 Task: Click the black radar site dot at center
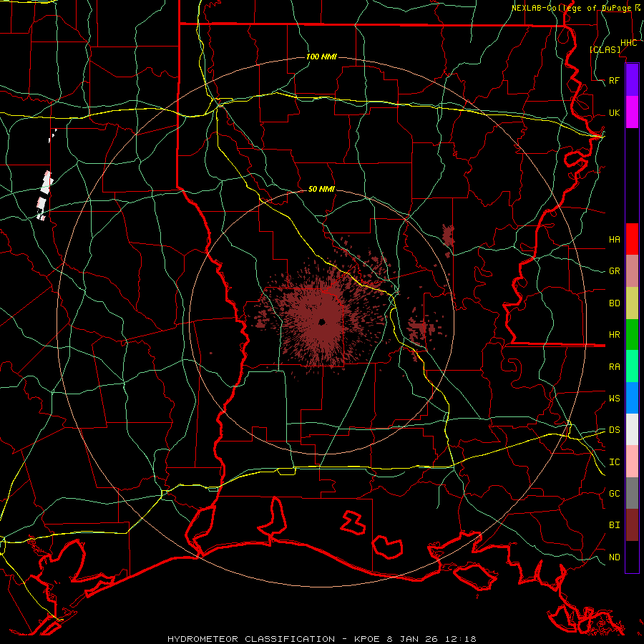[322, 321]
